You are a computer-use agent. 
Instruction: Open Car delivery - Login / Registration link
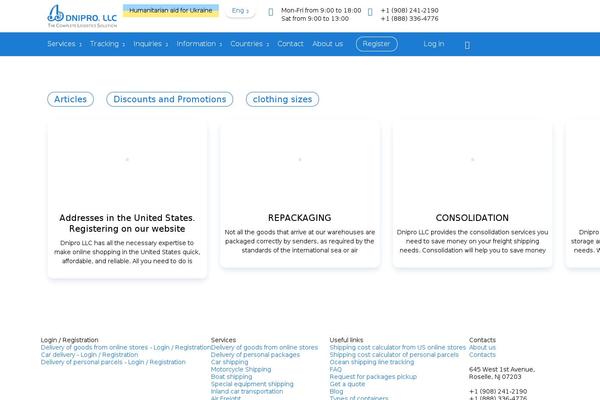[90, 355]
